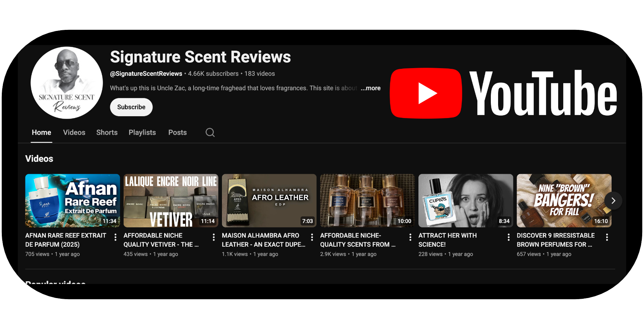This screenshot has height=329, width=644.
Task: Click the Signature Scent Reviews channel avatar
Action: click(x=67, y=83)
